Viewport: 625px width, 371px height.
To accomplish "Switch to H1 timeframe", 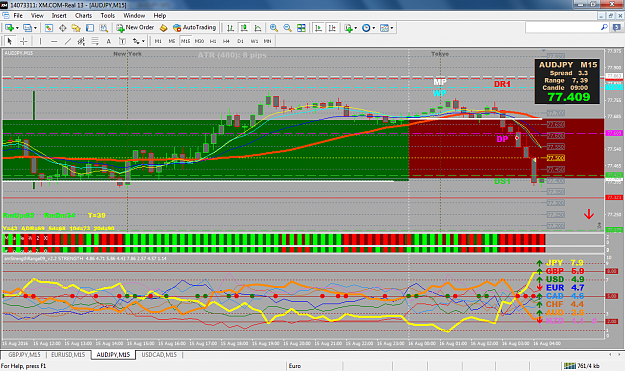I will click(x=213, y=41).
